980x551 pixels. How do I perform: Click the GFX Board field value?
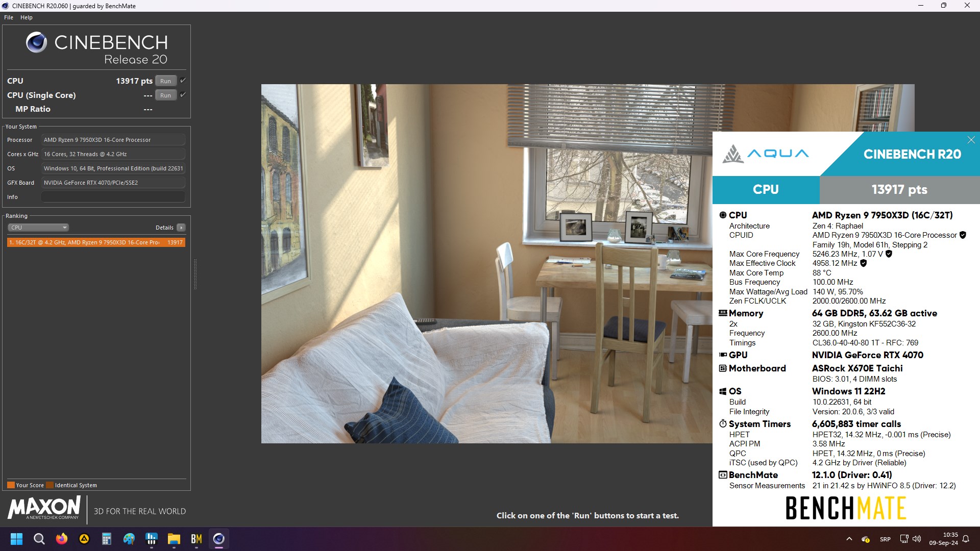[x=113, y=183]
